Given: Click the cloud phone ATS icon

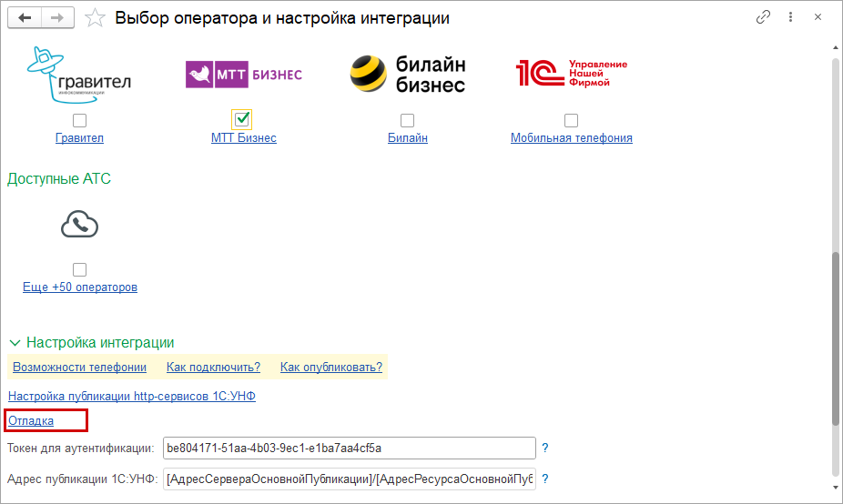Looking at the screenshot, I should click(x=79, y=224).
